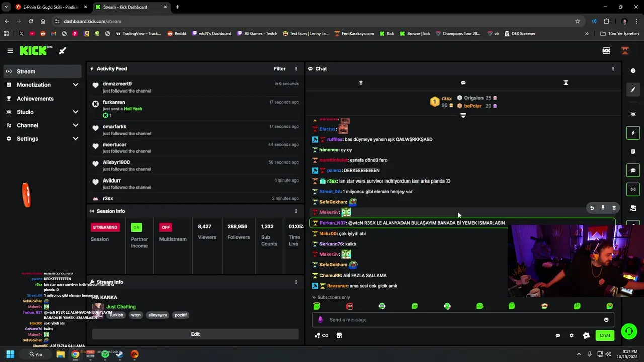Click the green Chat send button
Image resolution: width=644 pixels, height=362 pixels.
coord(605,335)
